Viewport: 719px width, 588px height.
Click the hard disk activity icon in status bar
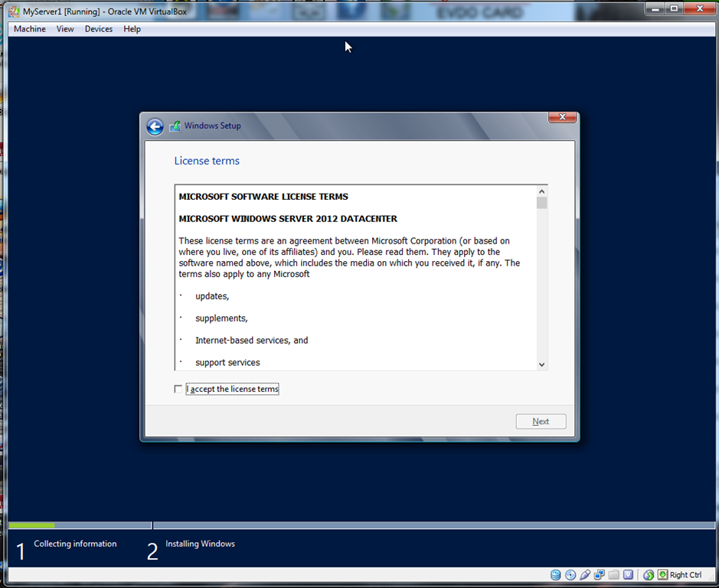556,574
